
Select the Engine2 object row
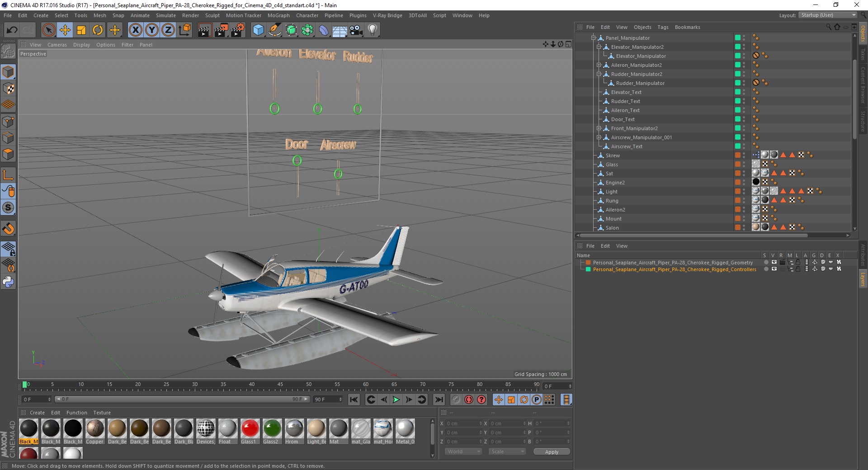pyautogui.click(x=615, y=183)
